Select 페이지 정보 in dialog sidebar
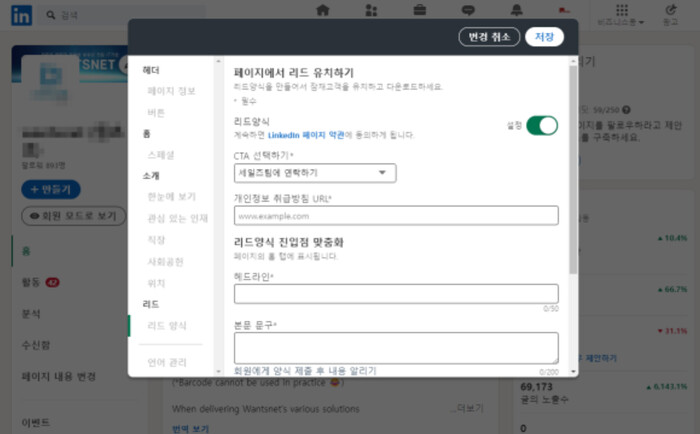This screenshot has height=434, width=700. 172,91
